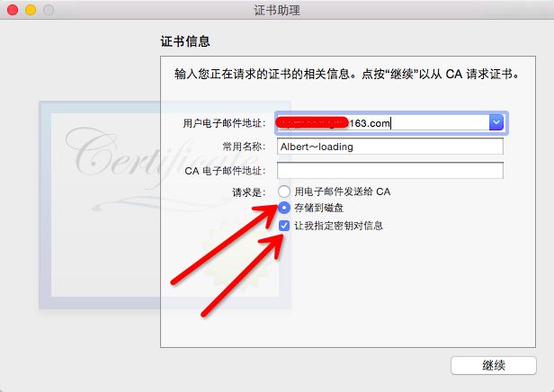554x392 pixels.
Task: Click the 常用名称 label
Action: (x=244, y=147)
